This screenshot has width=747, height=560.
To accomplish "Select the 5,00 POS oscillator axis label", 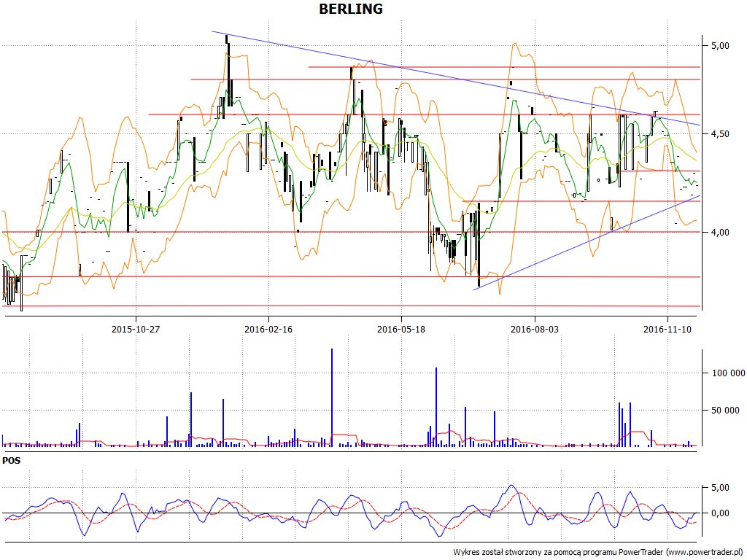I will (720, 488).
